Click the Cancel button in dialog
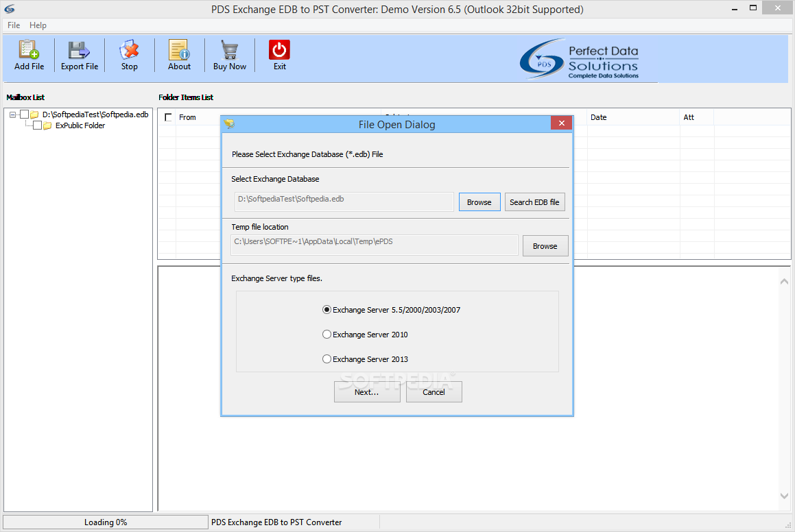 pyautogui.click(x=434, y=391)
